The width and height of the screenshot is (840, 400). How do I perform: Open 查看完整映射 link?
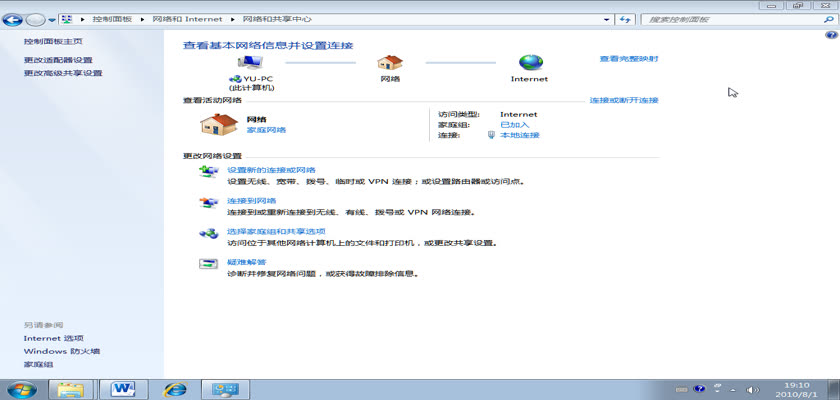628,59
